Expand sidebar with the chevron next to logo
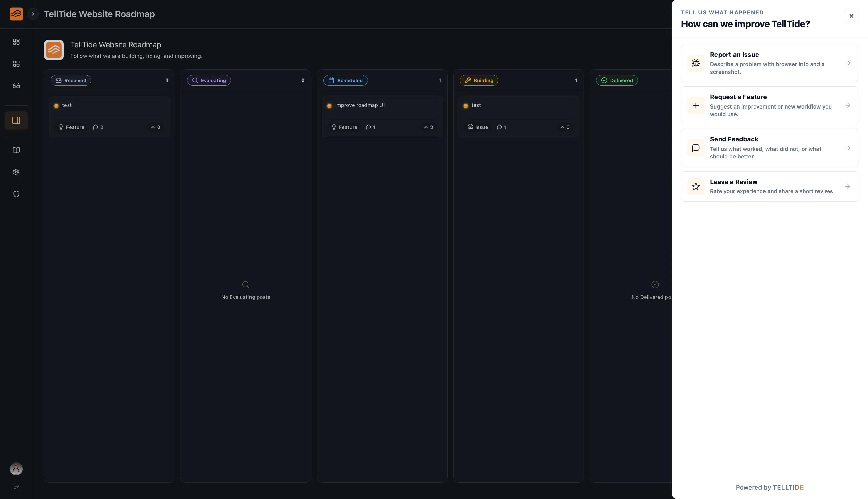This screenshot has height=499, width=868. pos(32,14)
